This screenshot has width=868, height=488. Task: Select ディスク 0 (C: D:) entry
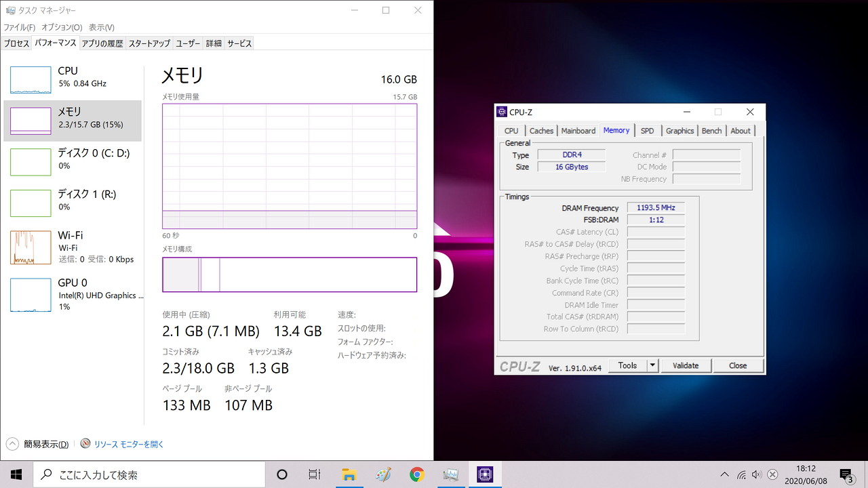tap(73, 162)
